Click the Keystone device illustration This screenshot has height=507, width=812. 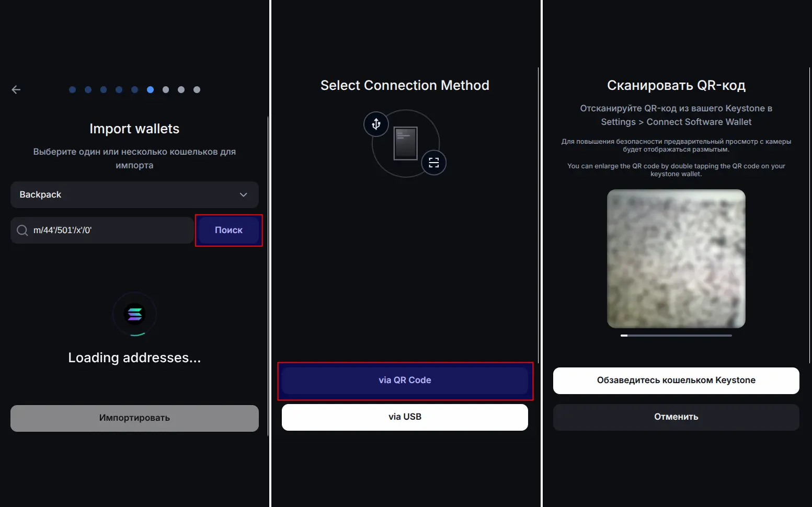pos(405,143)
